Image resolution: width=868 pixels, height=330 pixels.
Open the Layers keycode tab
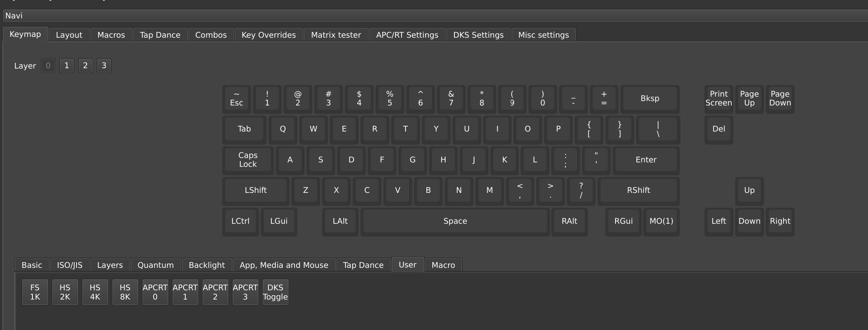tap(110, 265)
